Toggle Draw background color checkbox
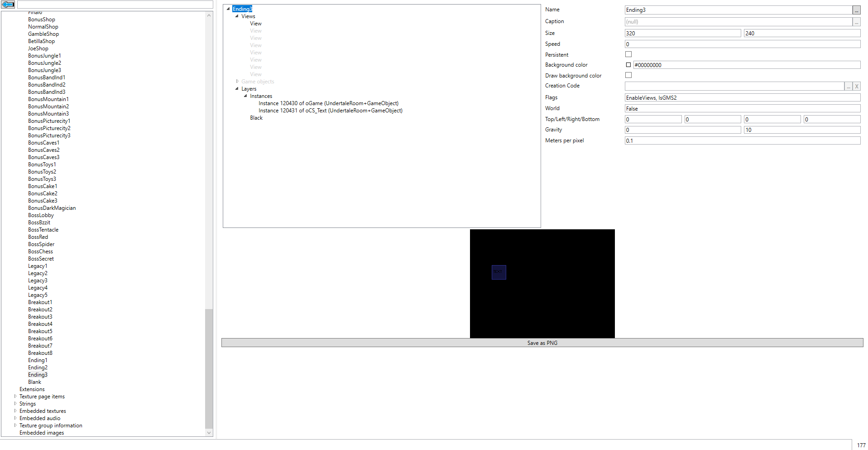 (628, 75)
